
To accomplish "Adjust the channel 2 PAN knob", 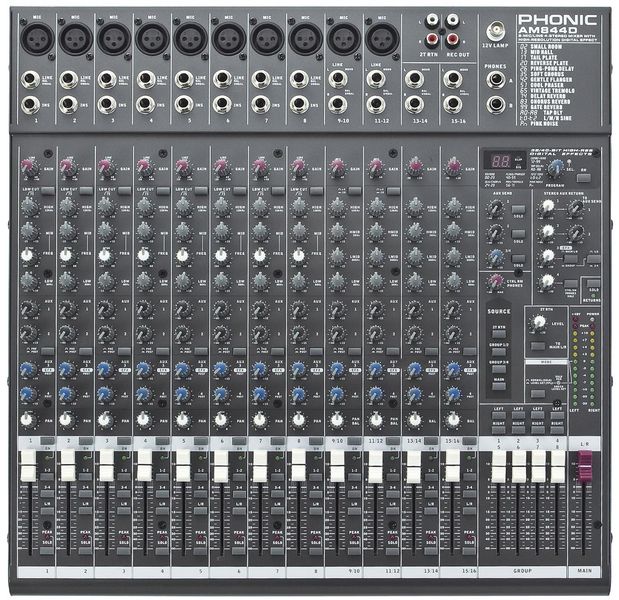I will point(67,419).
